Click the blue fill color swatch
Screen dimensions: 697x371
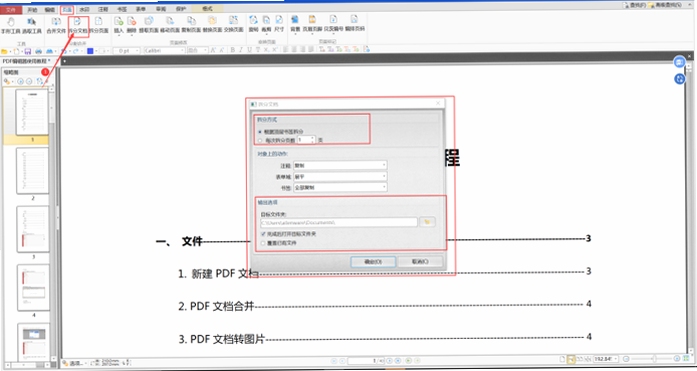(90, 51)
